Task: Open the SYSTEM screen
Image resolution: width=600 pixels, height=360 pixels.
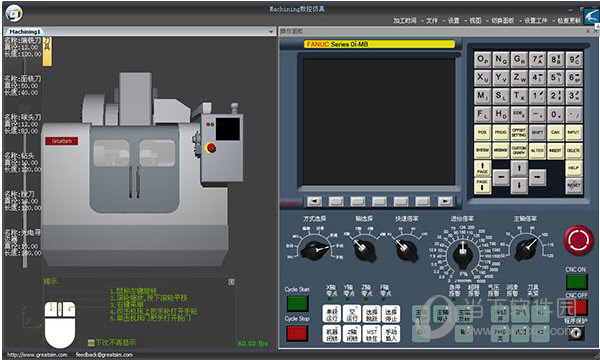Action: [x=482, y=150]
